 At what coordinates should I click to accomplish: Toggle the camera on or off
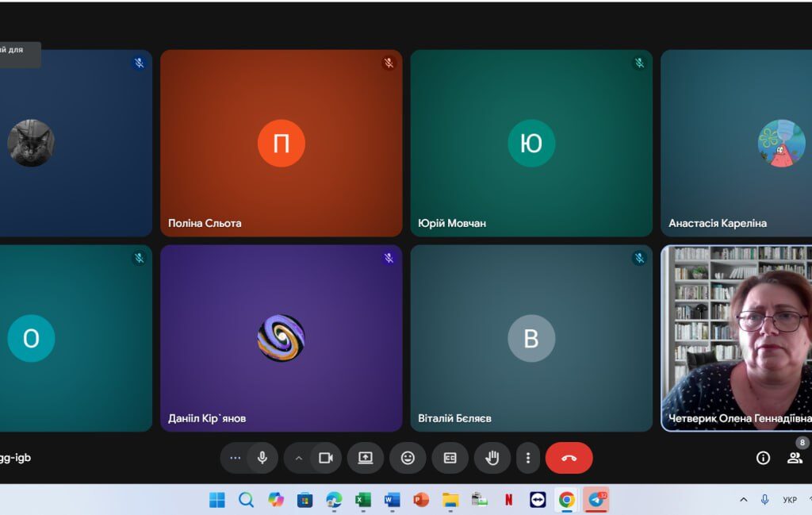325,458
